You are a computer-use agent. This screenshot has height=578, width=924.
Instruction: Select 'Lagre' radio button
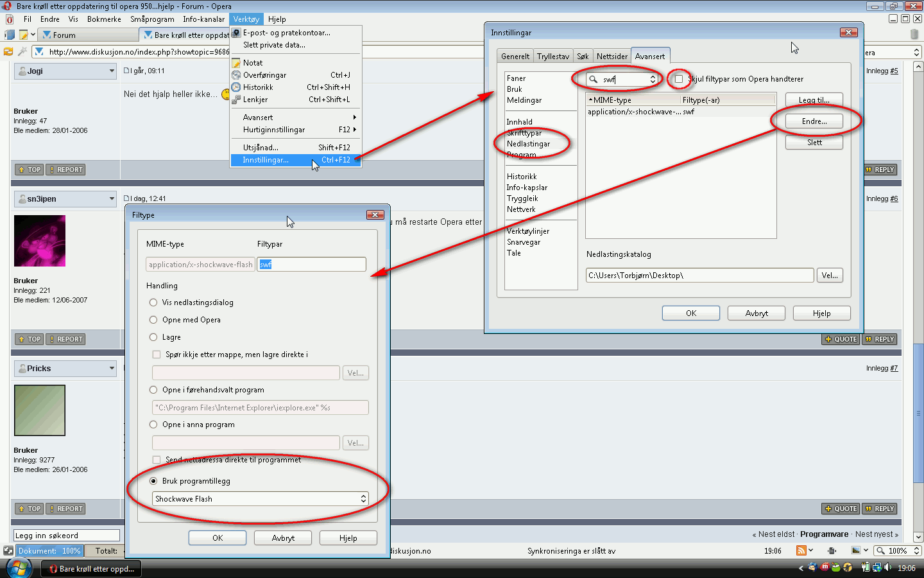(153, 337)
